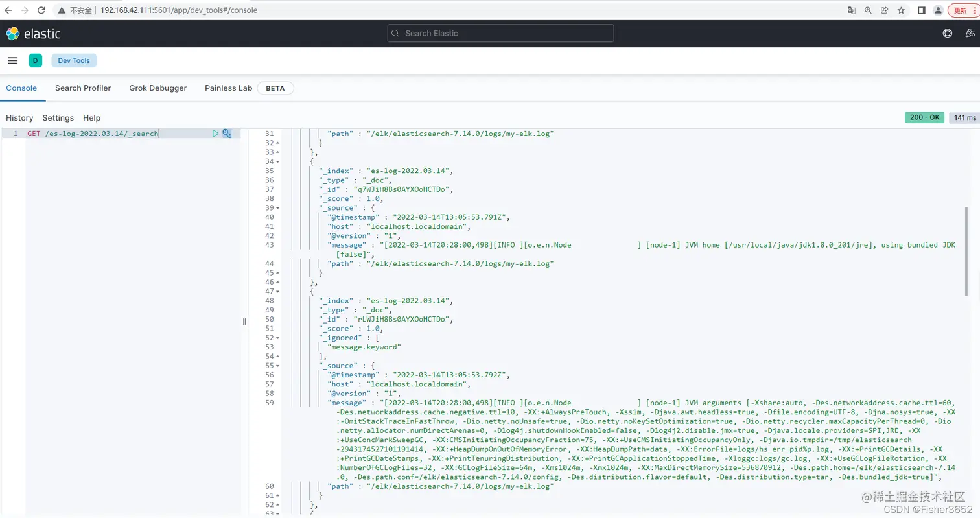Viewport: 980px width, 518px height.
Task: Open the newsfeed party-popper icon
Action: [x=970, y=34]
